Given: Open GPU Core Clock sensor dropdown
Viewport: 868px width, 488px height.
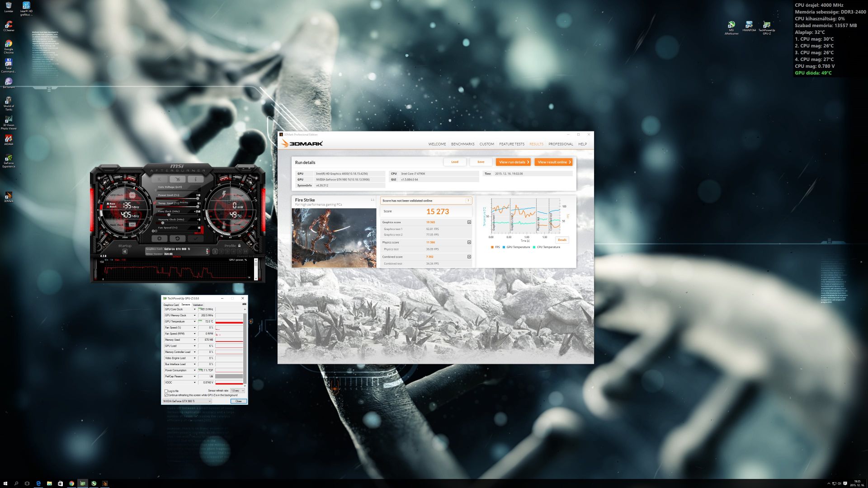Looking at the screenshot, I should pyautogui.click(x=195, y=309).
